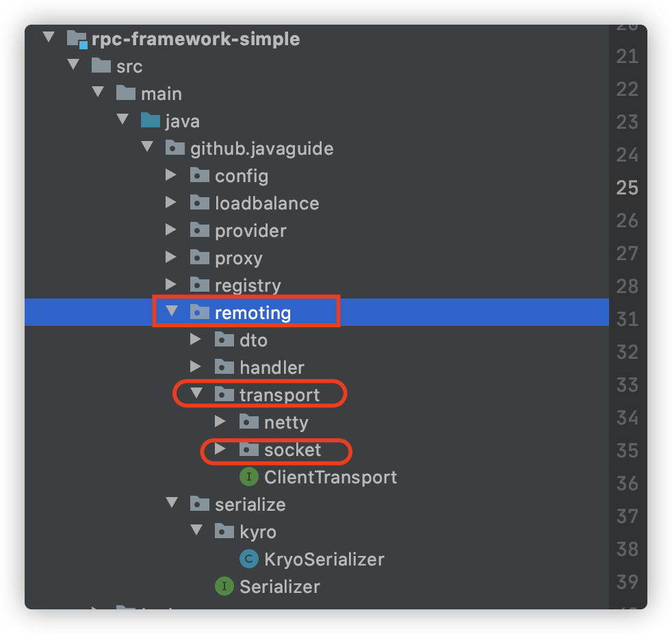The image size is (672, 634).
Task: Click the netty package folder icon
Action: (248, 422)
